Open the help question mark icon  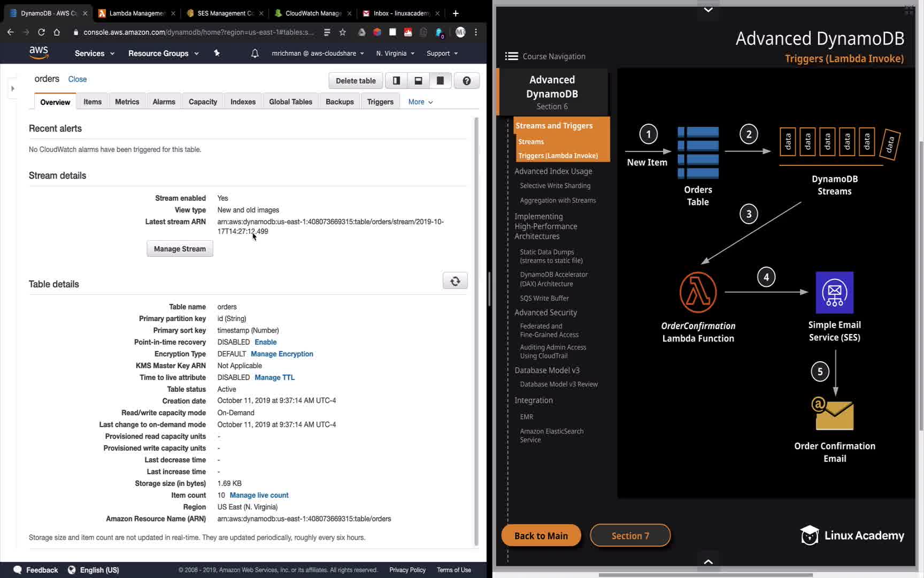[x=466, y=81]
